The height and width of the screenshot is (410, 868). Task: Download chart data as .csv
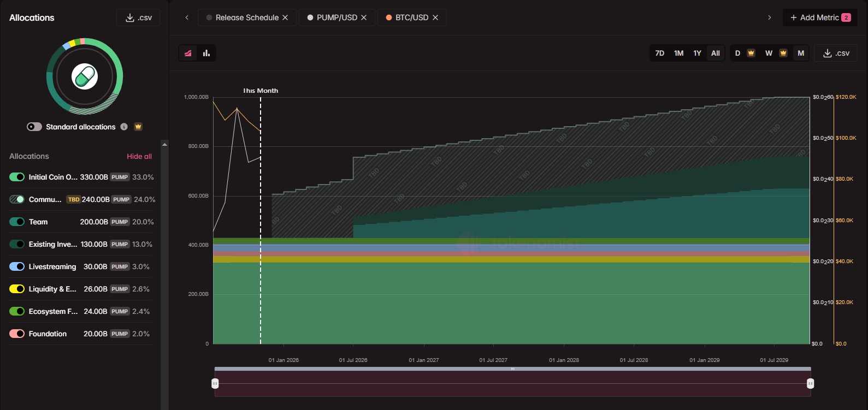[x=836, y=53]
